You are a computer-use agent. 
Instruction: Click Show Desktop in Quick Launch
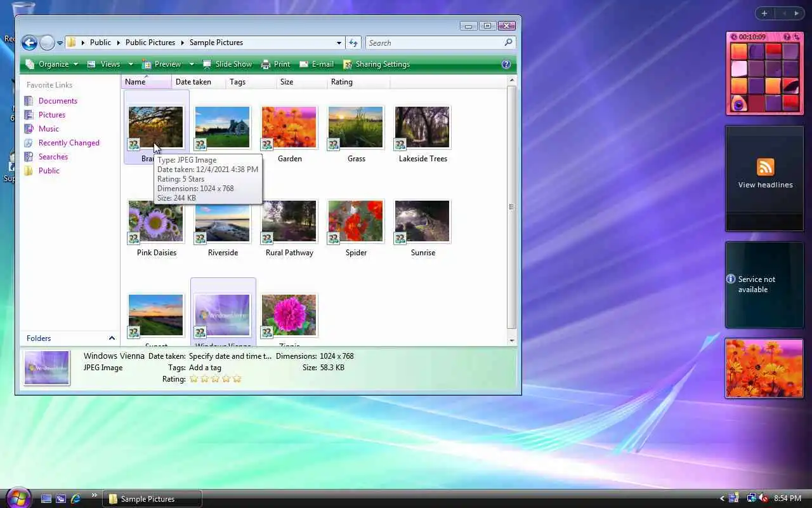[46, 499]
